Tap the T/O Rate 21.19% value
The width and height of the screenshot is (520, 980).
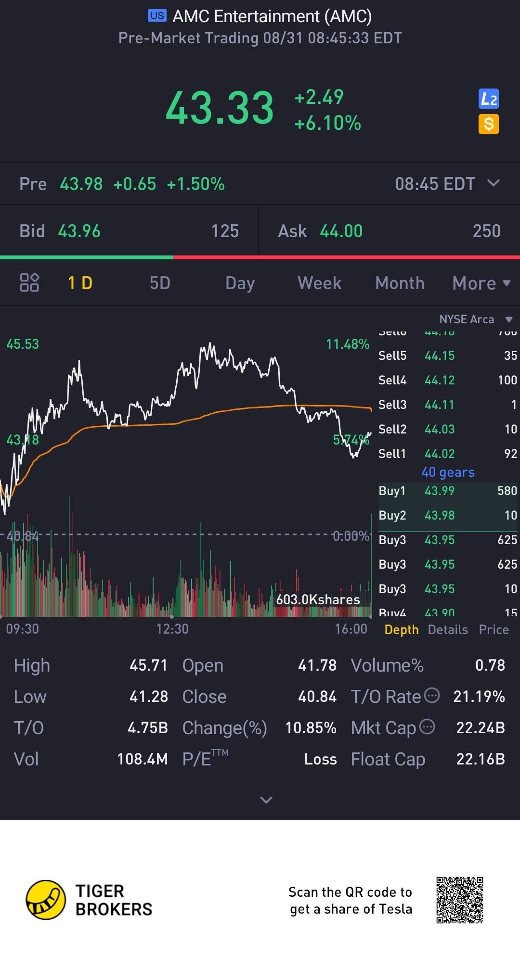point(479,697)
